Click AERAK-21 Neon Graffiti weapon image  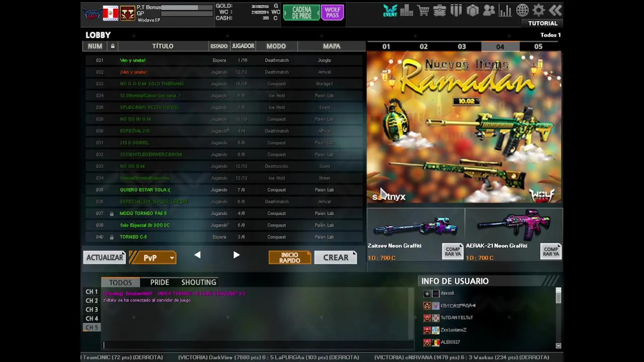tap(513, 225)
